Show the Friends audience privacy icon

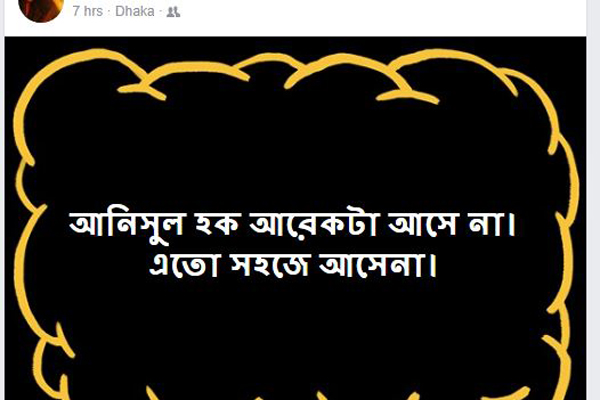(173, 12)
